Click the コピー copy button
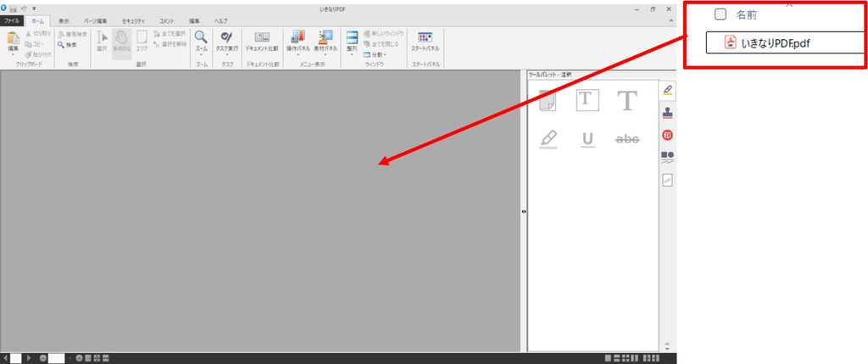The image size is (868, 364). pos(35,44)
